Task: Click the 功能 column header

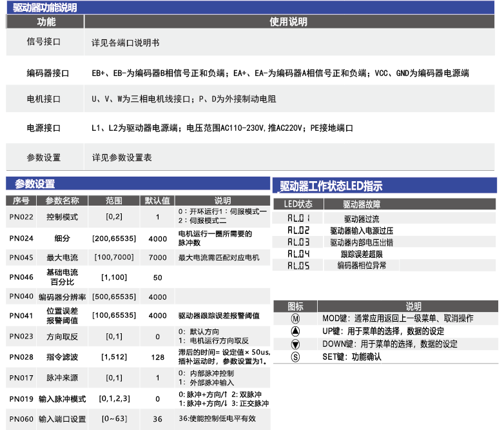Action: [x=46, y=22]
